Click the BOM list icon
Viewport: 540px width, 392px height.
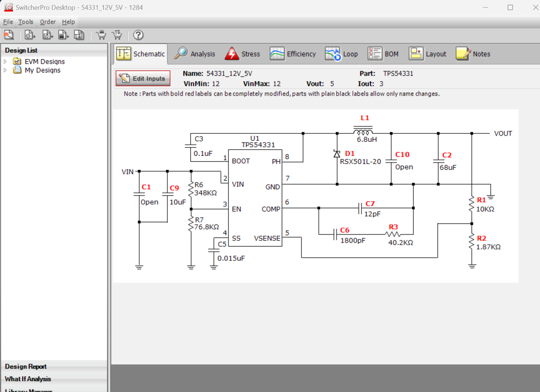pyautogui.click(x=375, y=54)
